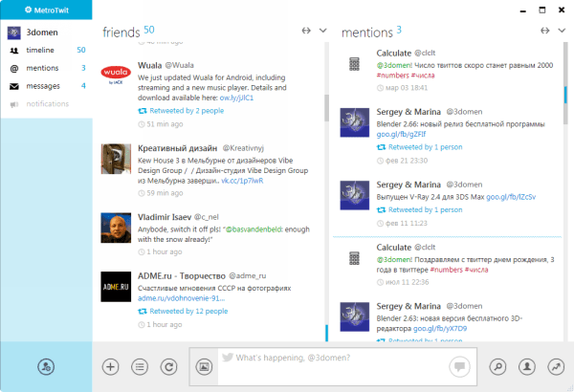Click the Wuala avatar
The width and height of the screenshot is (574, 392).
click(x=116, y=74)
